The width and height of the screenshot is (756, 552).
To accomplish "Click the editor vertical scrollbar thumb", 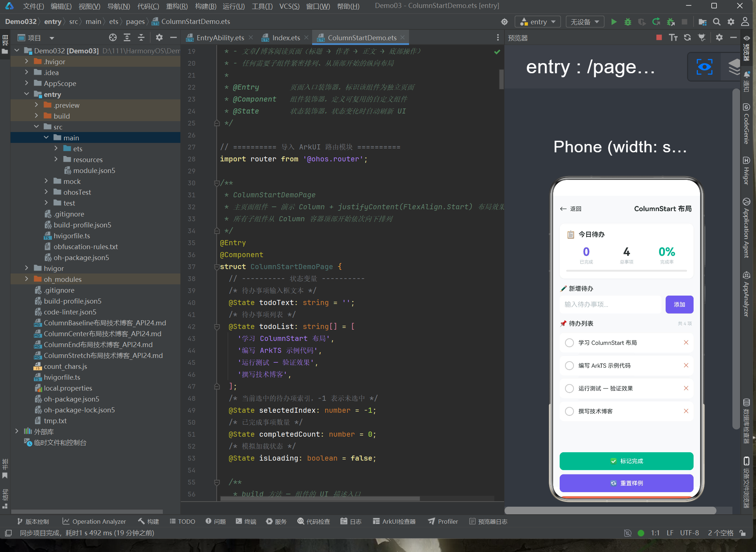I will click(x=501, y=78).
